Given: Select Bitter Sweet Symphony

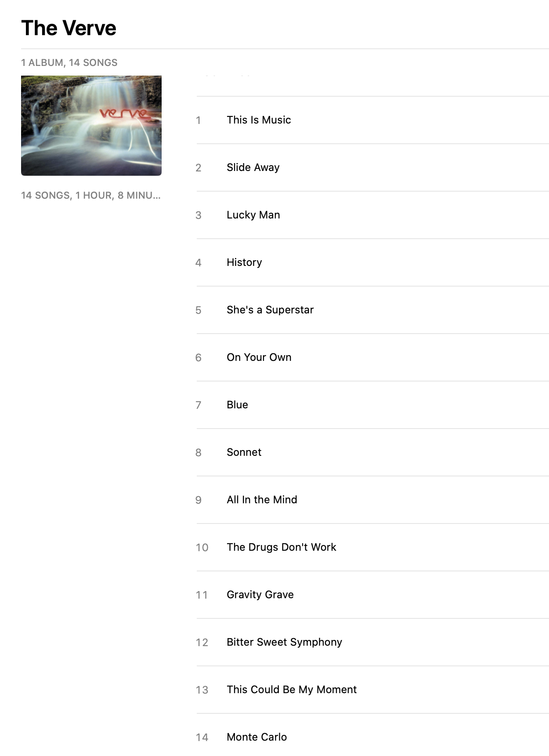Looking at the screenshot, I should click(372, 642).
